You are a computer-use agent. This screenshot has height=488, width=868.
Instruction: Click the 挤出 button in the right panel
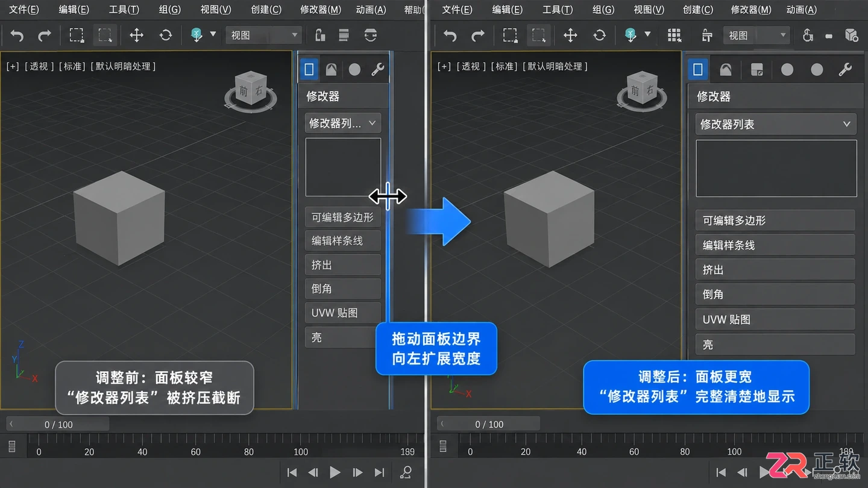pos(775,270)
